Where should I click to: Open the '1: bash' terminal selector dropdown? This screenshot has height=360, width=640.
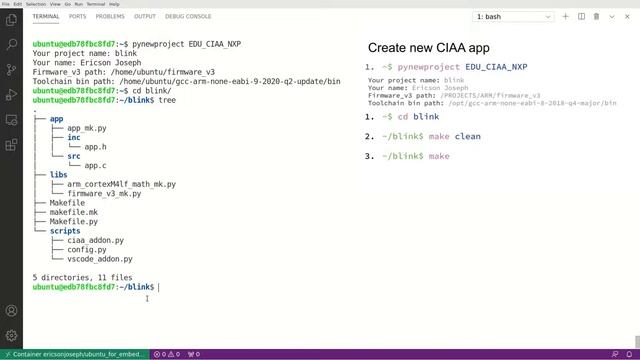(x=513, y=17)
